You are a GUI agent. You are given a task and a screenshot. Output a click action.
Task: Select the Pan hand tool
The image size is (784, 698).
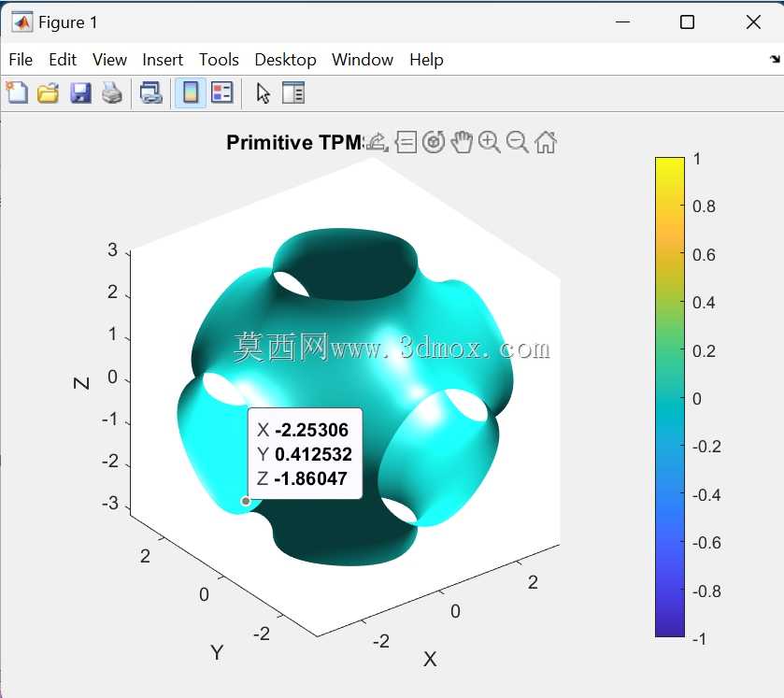pyautogui.click(x=462, y=143)
